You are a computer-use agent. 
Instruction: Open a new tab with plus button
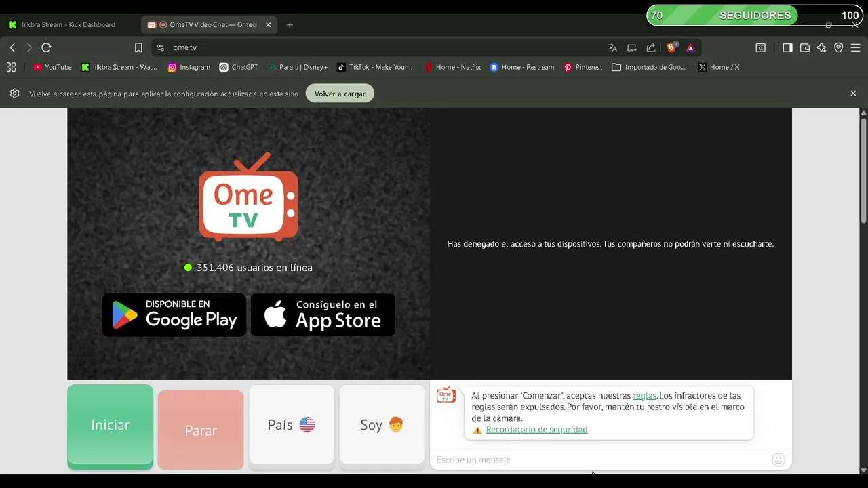pyautogui.click(x=290, y=24)
